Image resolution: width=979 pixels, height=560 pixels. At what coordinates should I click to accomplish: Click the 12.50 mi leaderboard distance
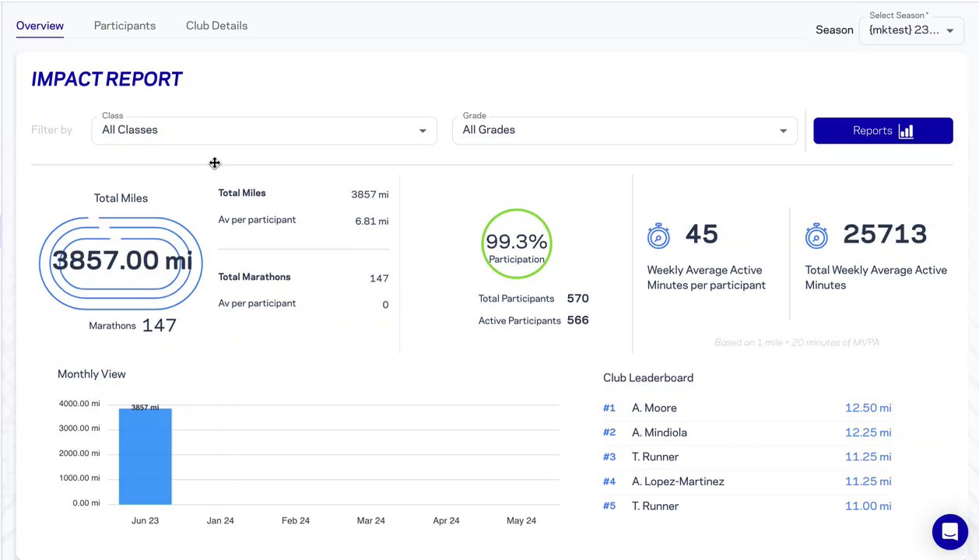868,408
